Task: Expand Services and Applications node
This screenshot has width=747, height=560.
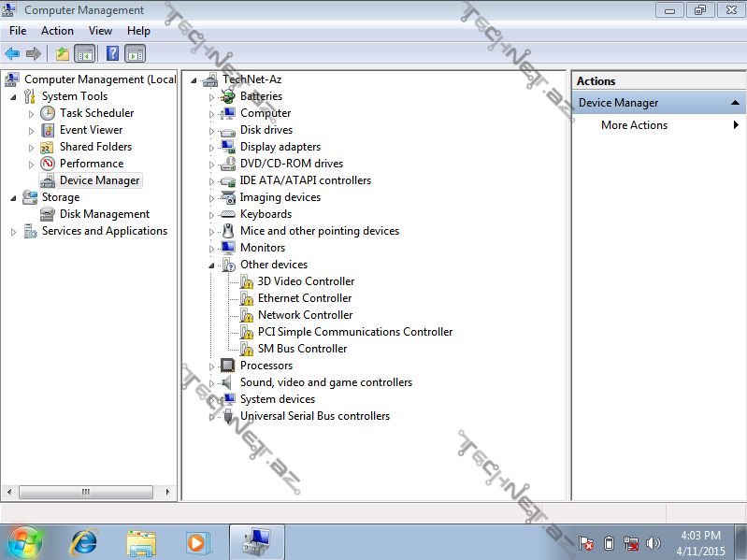Action: [14, 231]
